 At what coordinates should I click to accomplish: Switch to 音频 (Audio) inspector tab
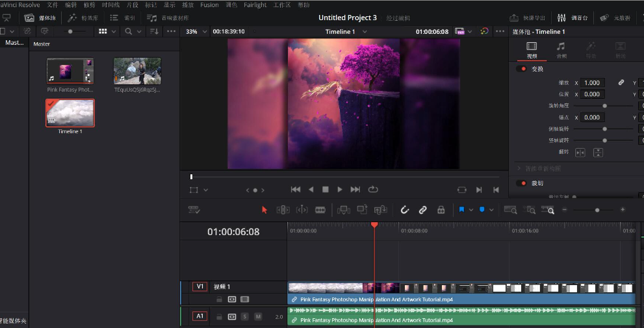point(561,51)
